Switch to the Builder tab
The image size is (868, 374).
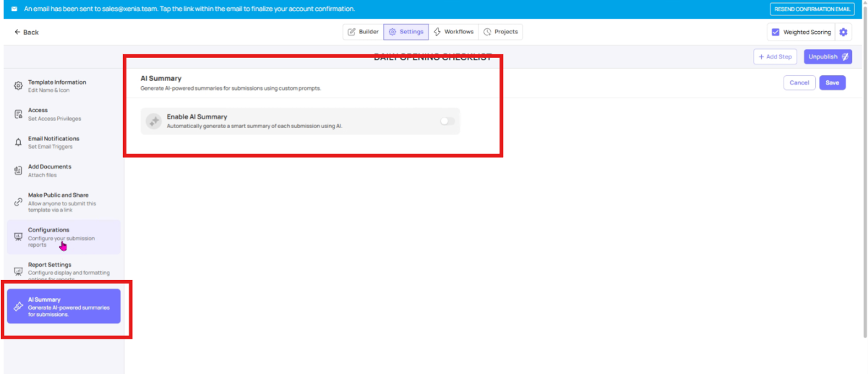click(363, 32)
